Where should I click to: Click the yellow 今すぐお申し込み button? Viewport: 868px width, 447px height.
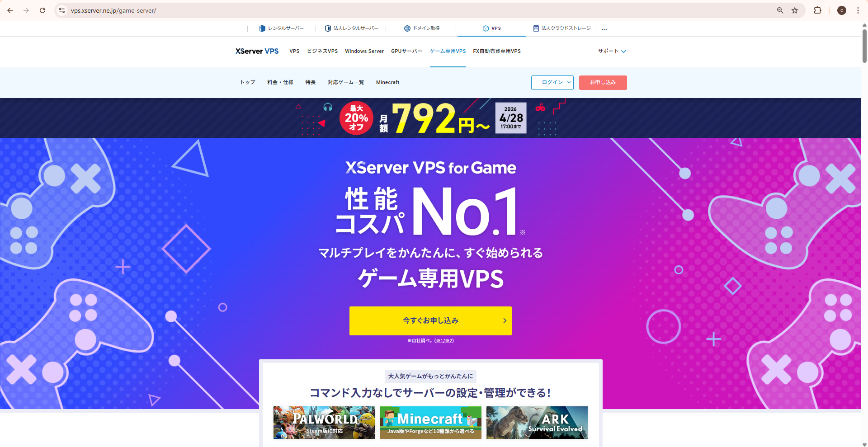point(430,320)
